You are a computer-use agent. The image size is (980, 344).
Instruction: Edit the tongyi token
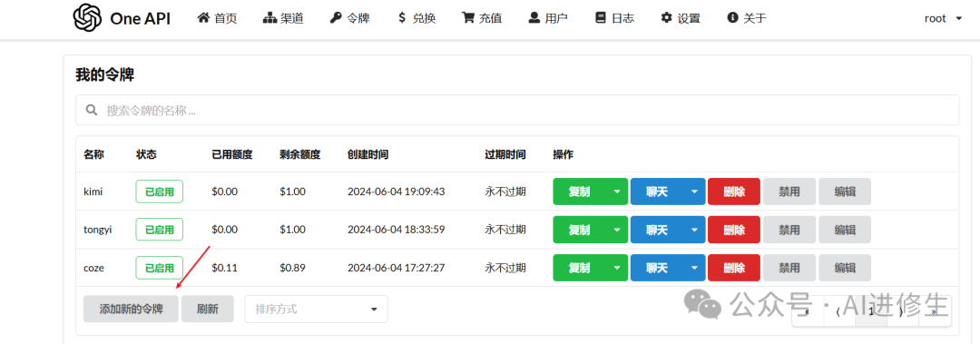point(845,230)
